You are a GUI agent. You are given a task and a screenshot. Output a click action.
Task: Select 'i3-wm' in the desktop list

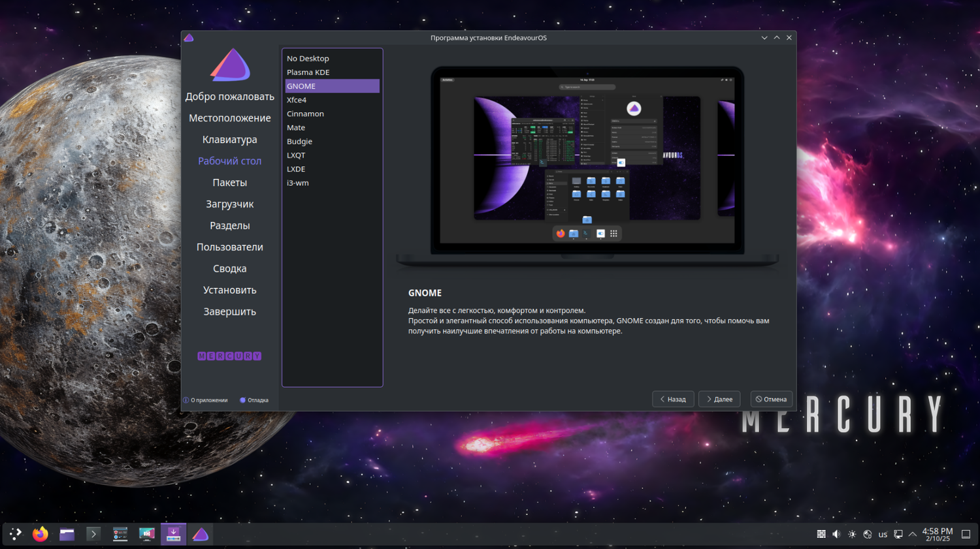pyautogui.click(x=333, y=183)
